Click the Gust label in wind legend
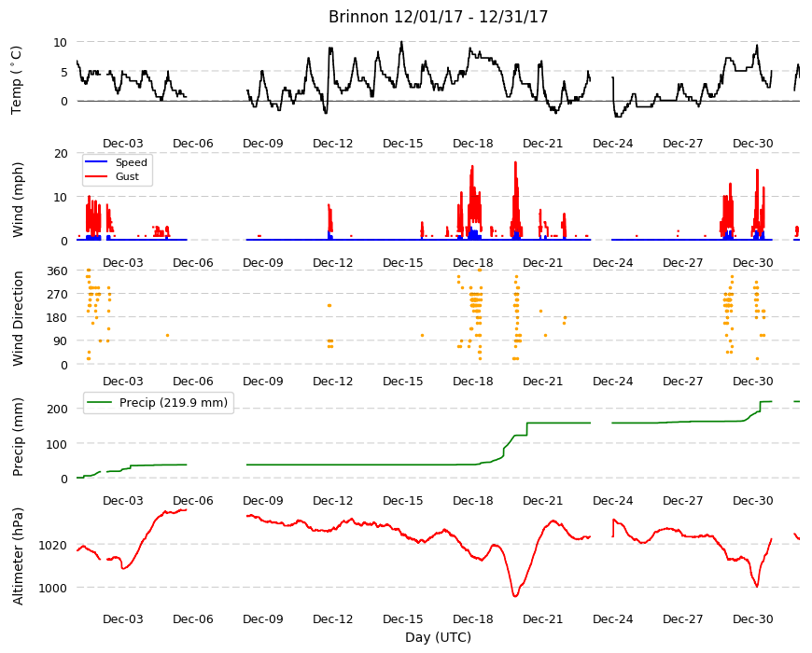The height and width of the screenshot is (653, 812). click(127, 176)
